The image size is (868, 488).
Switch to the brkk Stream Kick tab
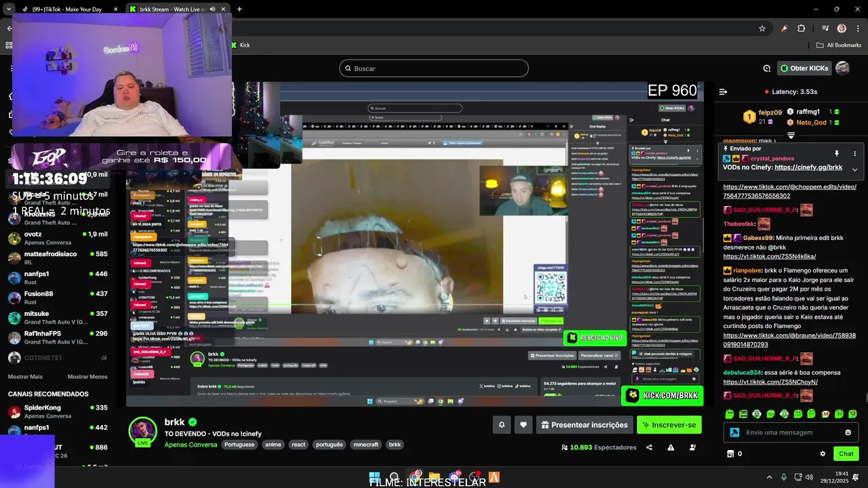tap(178, 9)
